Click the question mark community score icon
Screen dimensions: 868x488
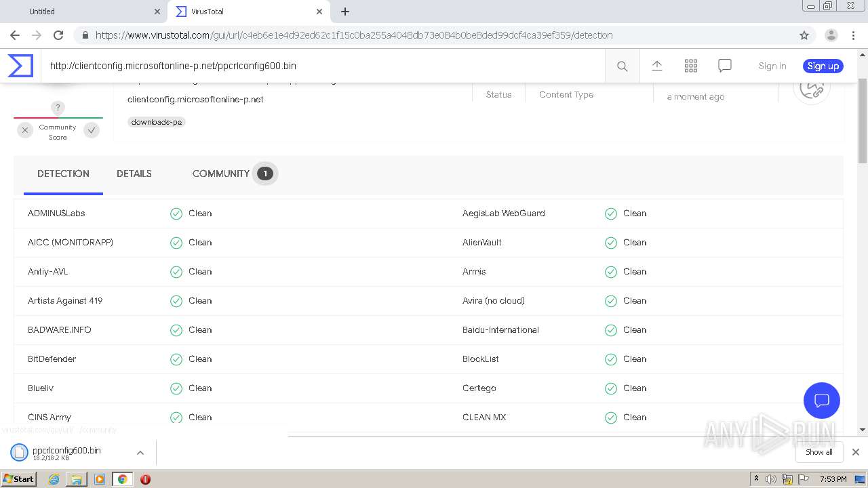coord(58,107)
